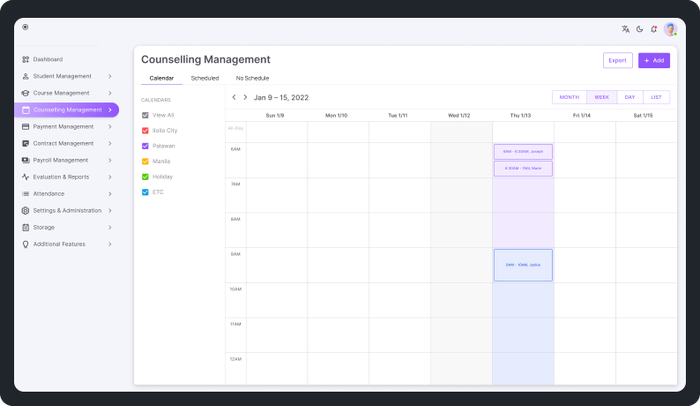Click the Storage sidebar icon
This screenshot has width=700, height=406.
point(26,227)
